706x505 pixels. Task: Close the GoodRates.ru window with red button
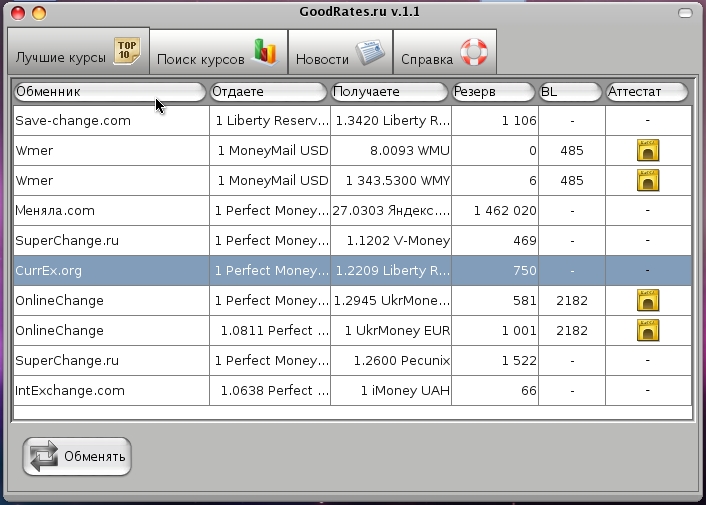tap(18, 13)
